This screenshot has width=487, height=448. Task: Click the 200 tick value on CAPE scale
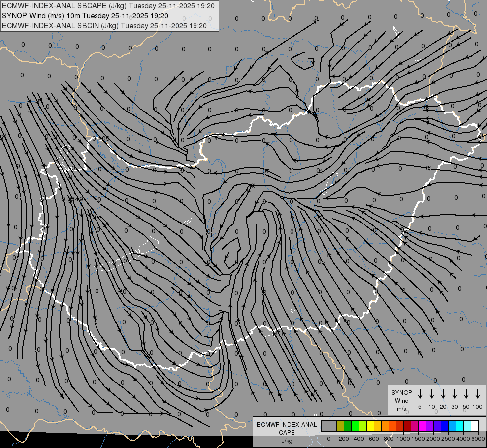click(x=344, y=439)
